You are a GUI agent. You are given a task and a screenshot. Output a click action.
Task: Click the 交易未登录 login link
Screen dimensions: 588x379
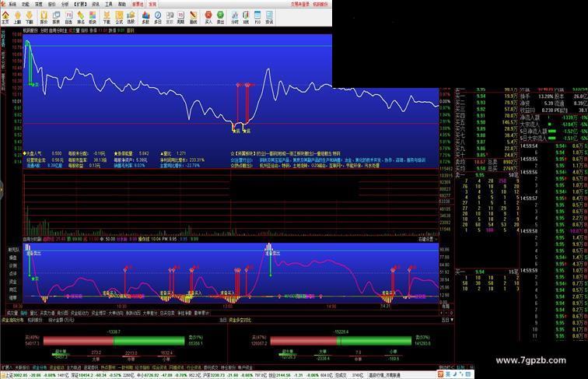(x=300, y=4)
